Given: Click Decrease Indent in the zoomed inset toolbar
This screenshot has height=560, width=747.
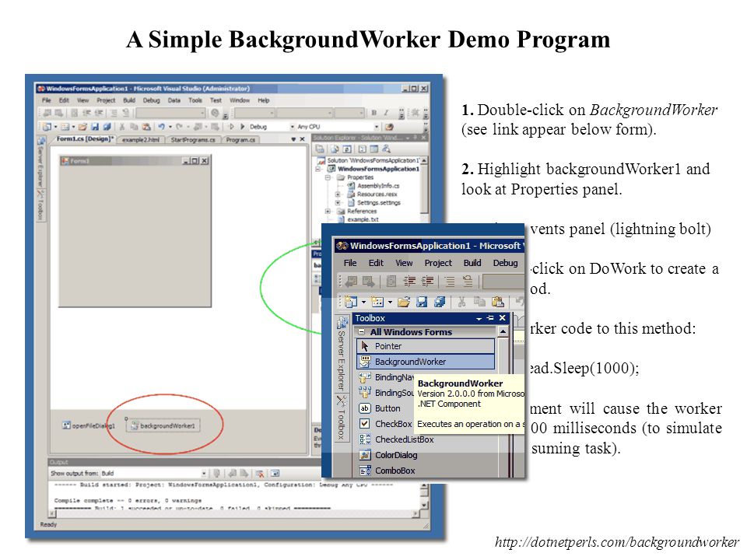Looking at the screenshot, I should click(x=409, y=282).
